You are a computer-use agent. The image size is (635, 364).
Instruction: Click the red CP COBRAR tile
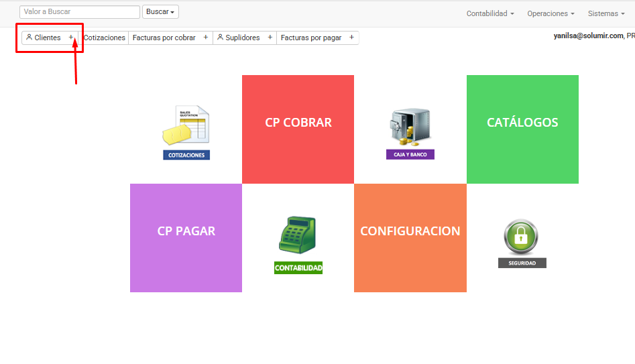tap(298, 129)
